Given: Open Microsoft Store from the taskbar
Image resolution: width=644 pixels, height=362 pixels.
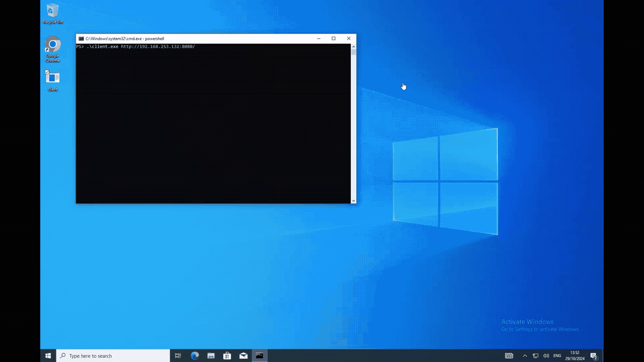Looking at the screenshot, I should click(x=227, y=355).
